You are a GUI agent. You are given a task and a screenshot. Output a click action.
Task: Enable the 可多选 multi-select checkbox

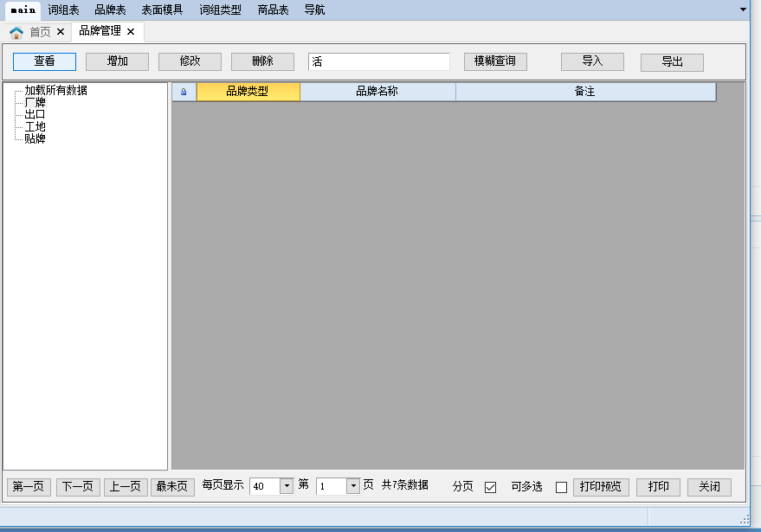tap(562, 487)
